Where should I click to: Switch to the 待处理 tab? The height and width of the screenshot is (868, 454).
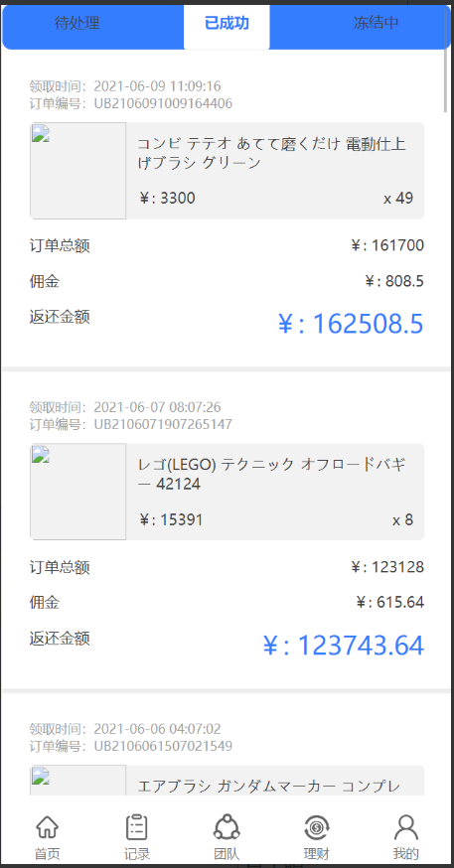click(x=77, y=23)
